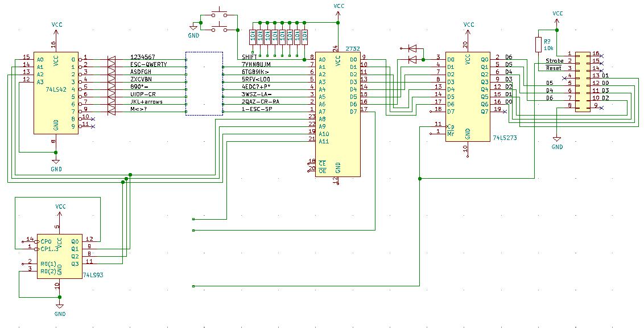The width and height of the screenshot is (644, 333).
Task: Click the 16-pin connector on right
Action: click(583, 82)
